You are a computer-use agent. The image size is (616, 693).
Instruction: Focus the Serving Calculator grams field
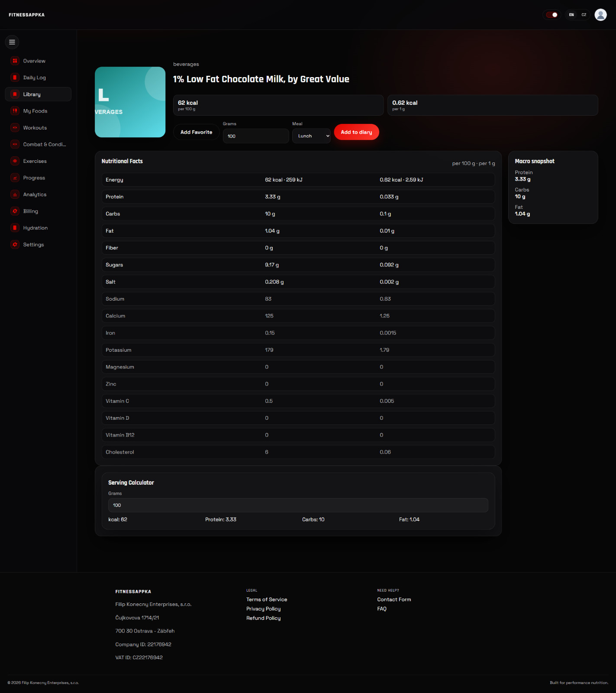(x=298, y=505)
